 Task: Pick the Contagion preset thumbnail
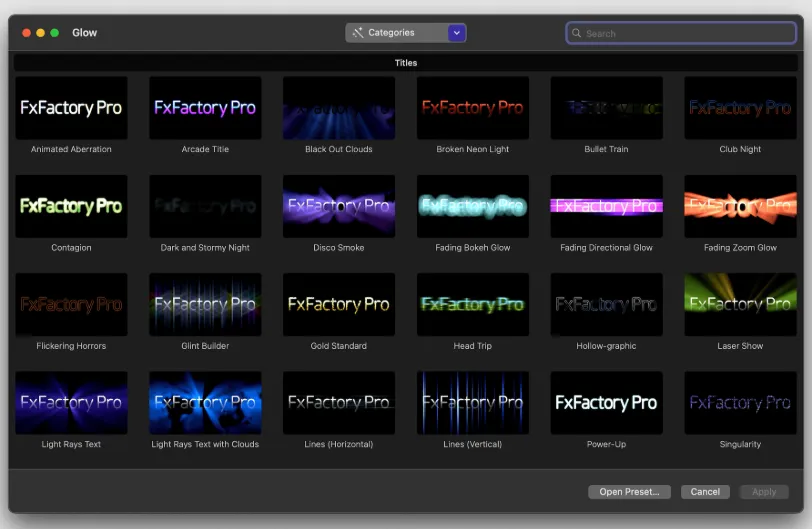71,206
